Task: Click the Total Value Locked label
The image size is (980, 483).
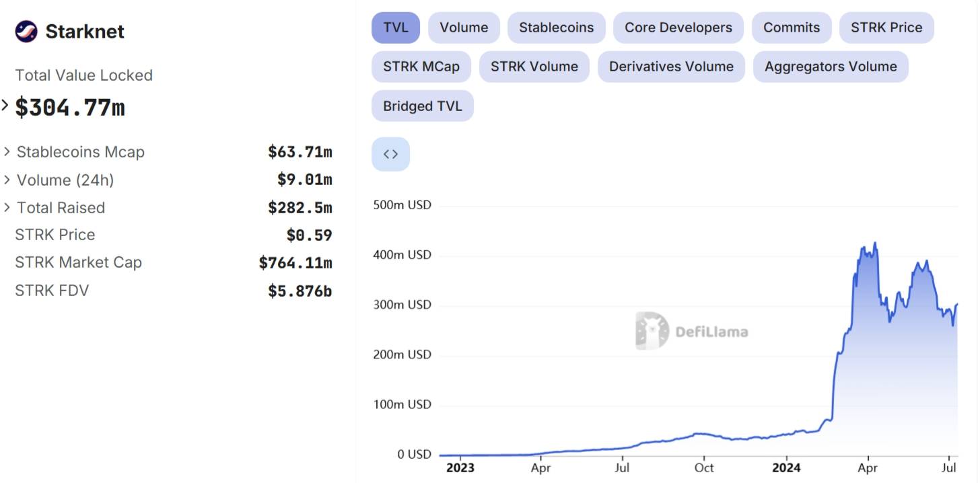Action: pos(84,75)
